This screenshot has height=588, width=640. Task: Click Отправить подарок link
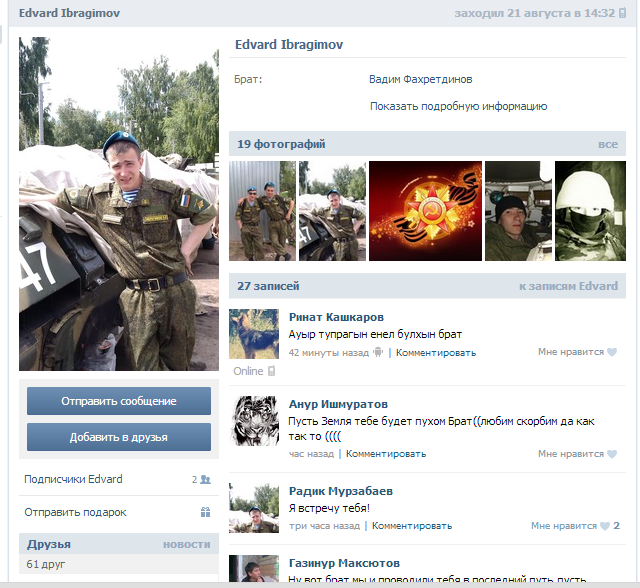[75, 512]
